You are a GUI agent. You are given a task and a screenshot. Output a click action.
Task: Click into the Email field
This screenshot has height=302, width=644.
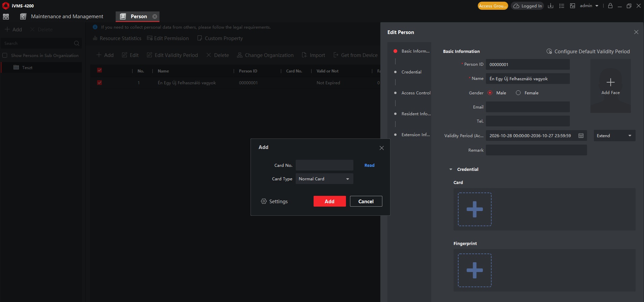pos(528,107)
